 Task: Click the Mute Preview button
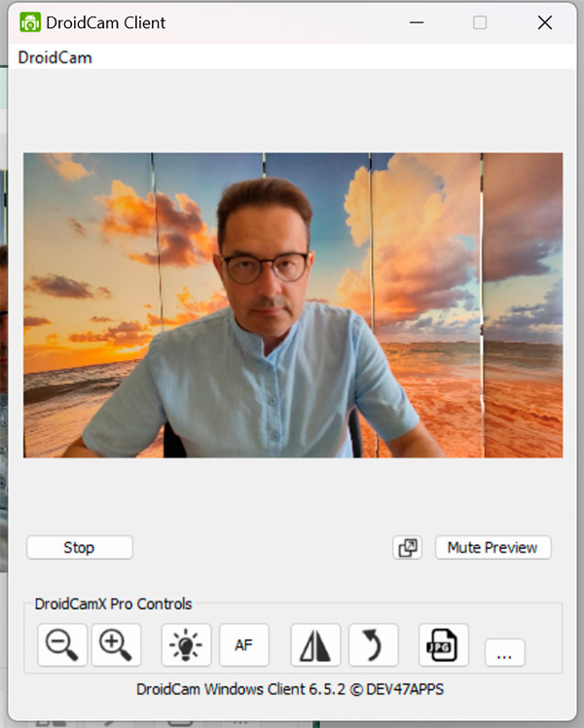[493, 548]
